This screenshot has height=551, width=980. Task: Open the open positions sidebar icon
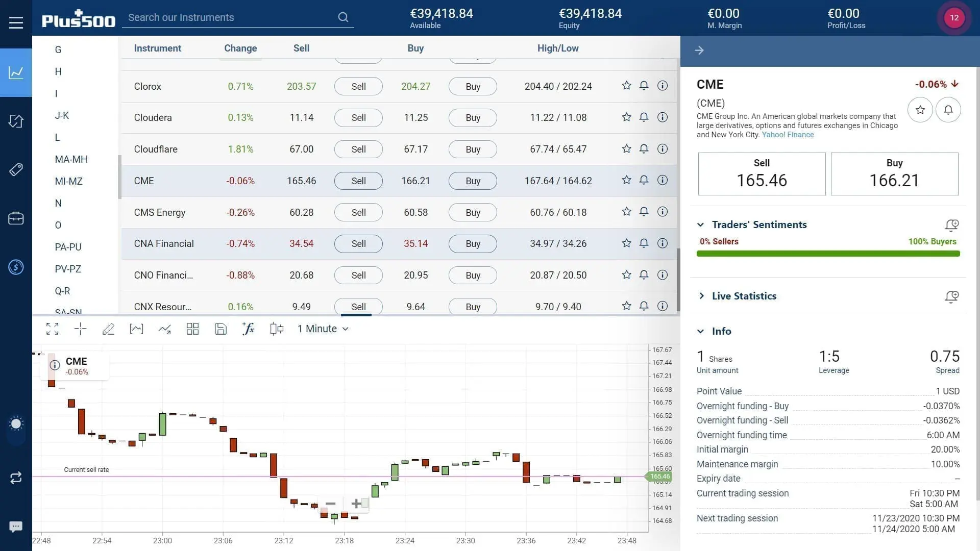click(x=16, y=121)
